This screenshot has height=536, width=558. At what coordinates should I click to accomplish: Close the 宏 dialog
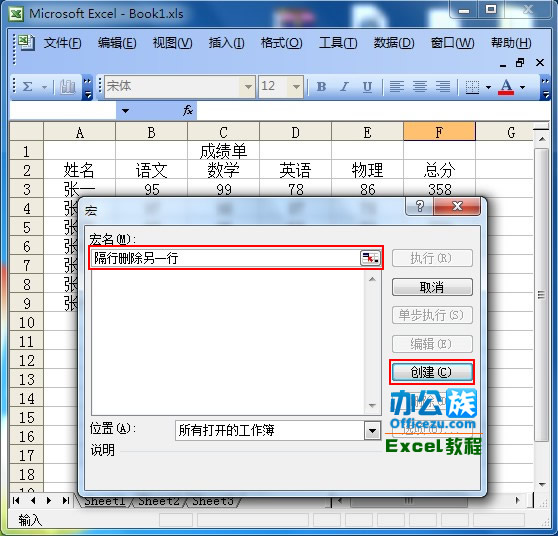[x=457, y=206]
